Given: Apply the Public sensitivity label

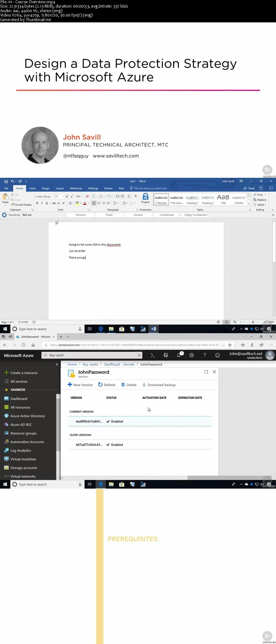Looking at the screenshot, I should click(x=109, y=215).
